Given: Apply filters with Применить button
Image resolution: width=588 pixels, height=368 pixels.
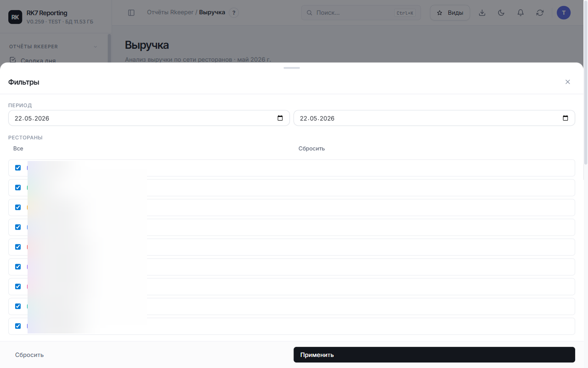Looking at the screenshot, I should [x=434, y=355].
